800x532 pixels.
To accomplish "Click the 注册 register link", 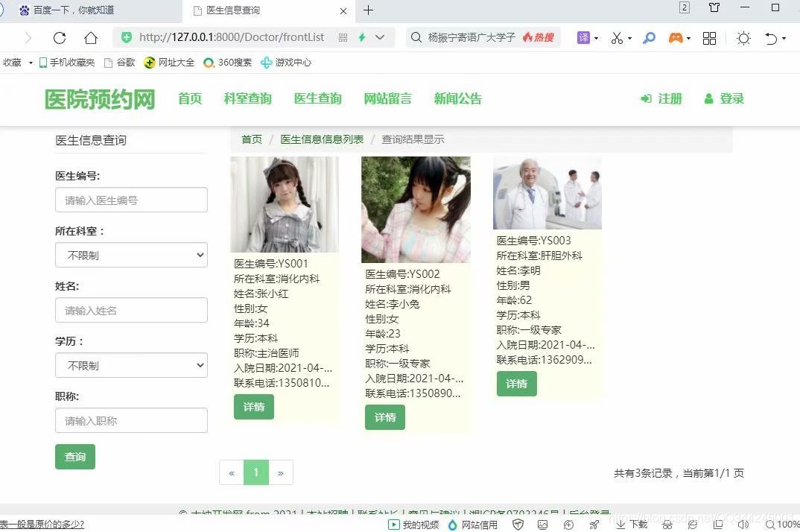I will pos(661,98).
